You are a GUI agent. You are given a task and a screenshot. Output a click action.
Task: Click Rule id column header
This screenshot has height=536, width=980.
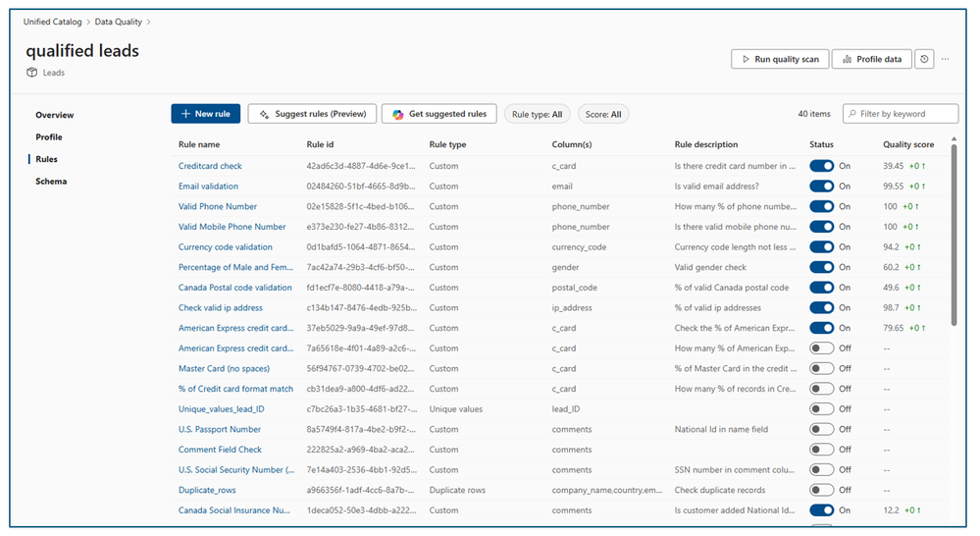320,144
